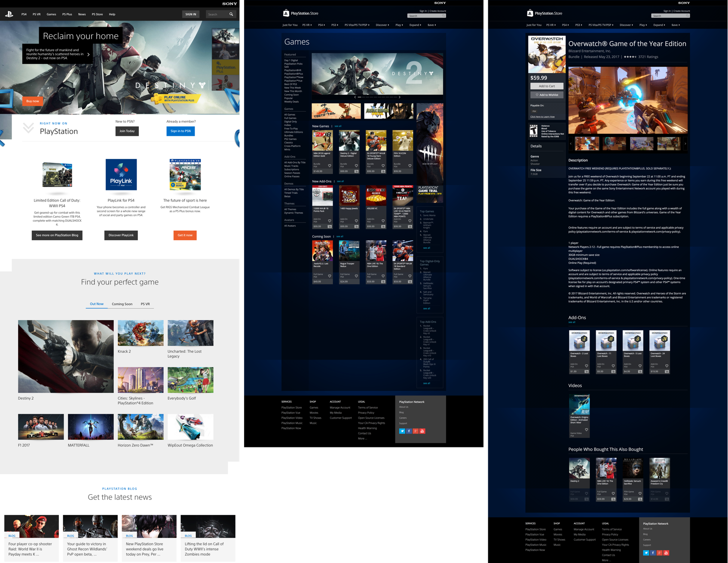Open the PS VR tab under Find your perfect game
This screenshot has width=728, height=563.
145,304
